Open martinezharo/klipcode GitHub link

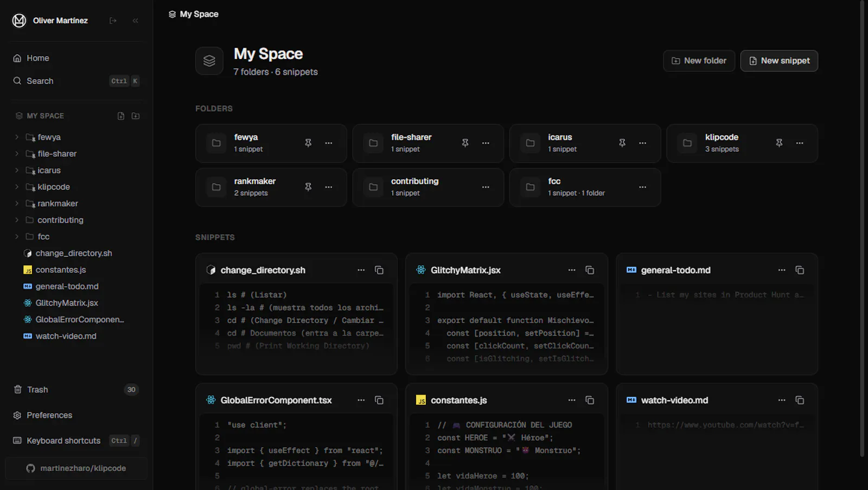[x=76, y=468]
